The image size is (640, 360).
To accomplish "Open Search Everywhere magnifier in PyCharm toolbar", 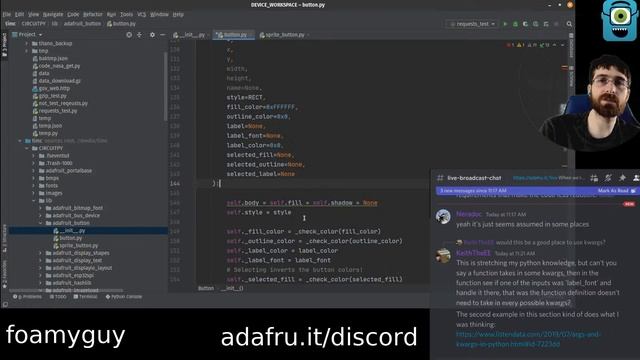I will 569,24.
